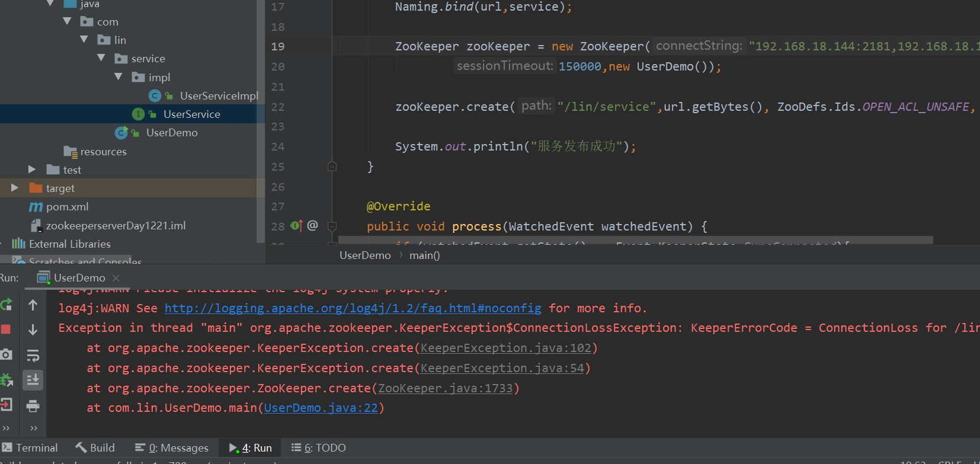Viewport: 980px width, 464px height.
Task: Expand the test folder
Action: click(x=32, y=169)
